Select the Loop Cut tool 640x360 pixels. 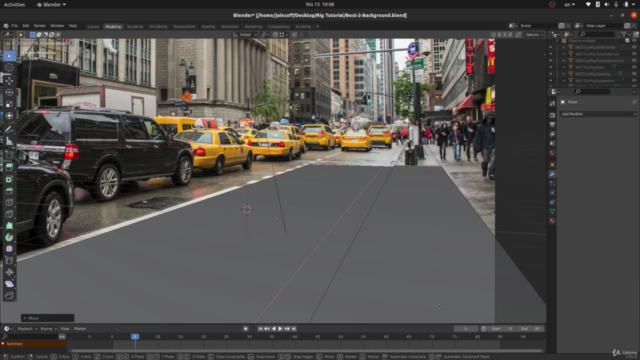pos(9,202)
